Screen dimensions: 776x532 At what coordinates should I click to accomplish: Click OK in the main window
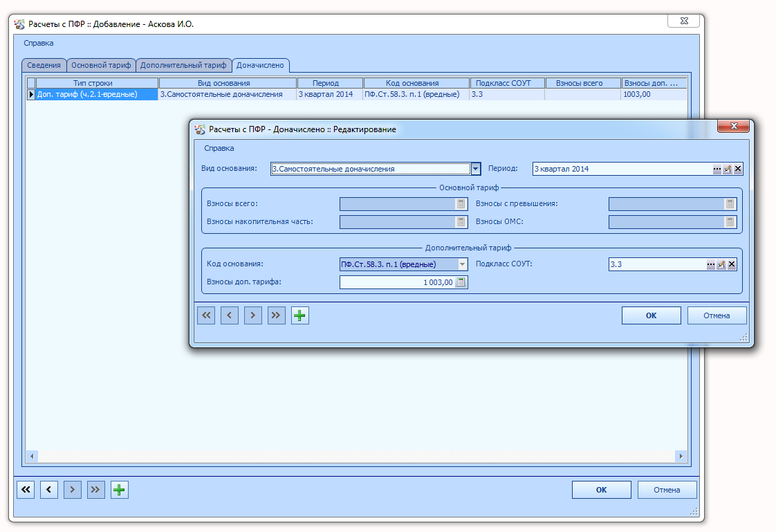(601, 490)
